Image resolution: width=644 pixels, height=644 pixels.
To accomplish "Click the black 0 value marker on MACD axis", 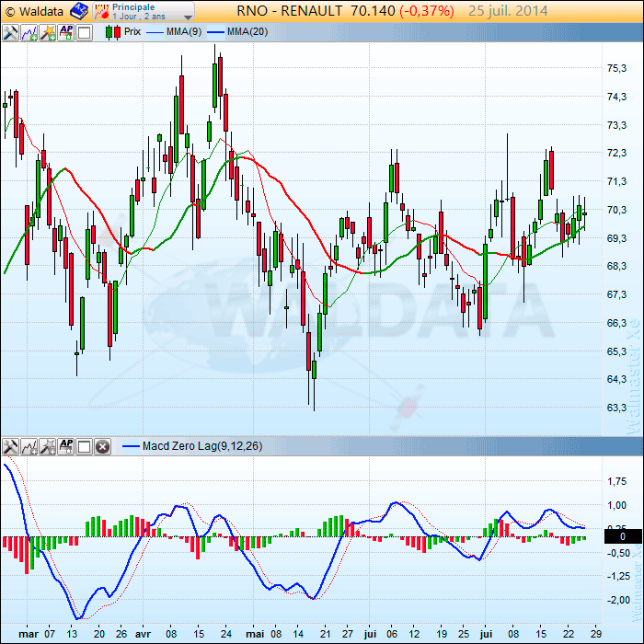I will [x=623, y=536].
